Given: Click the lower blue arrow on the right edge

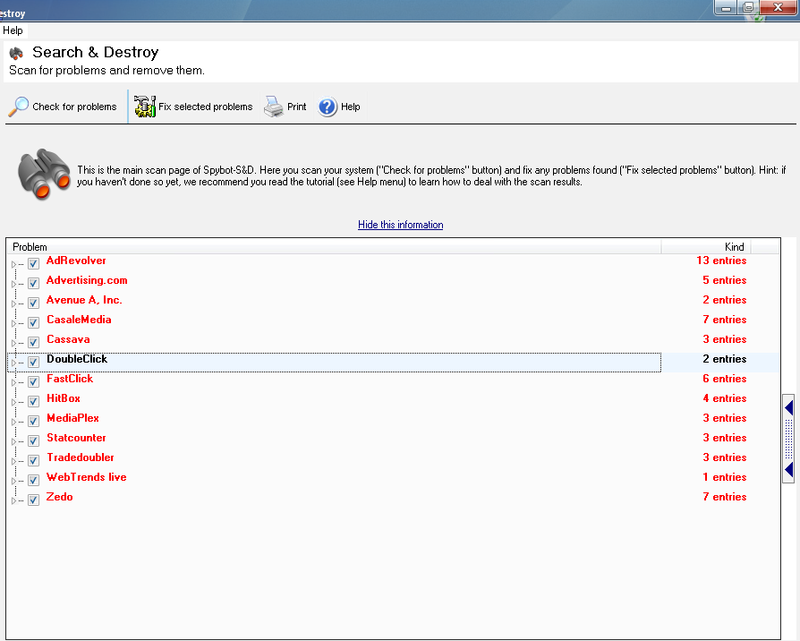Looking at the screenshot, I should click(x=789, y=469).
